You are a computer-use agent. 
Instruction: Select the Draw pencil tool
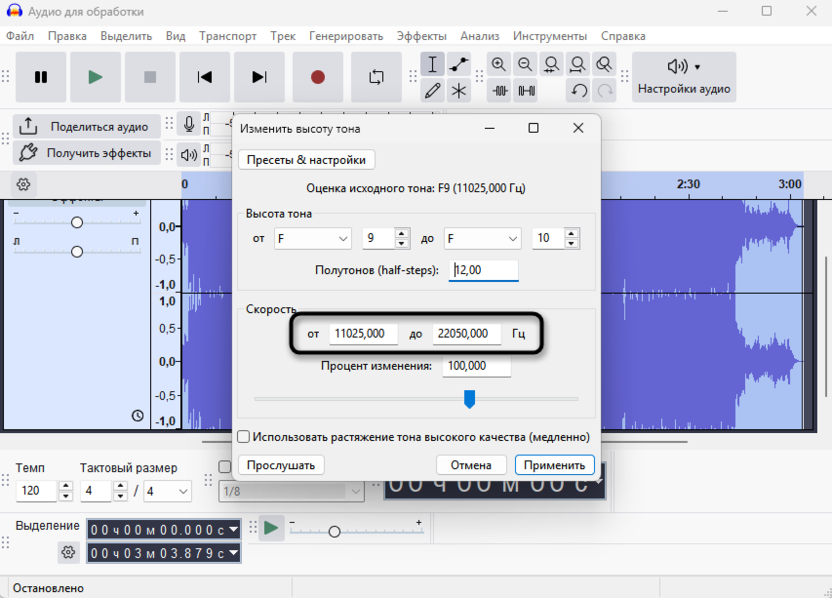tap(432, 91)
